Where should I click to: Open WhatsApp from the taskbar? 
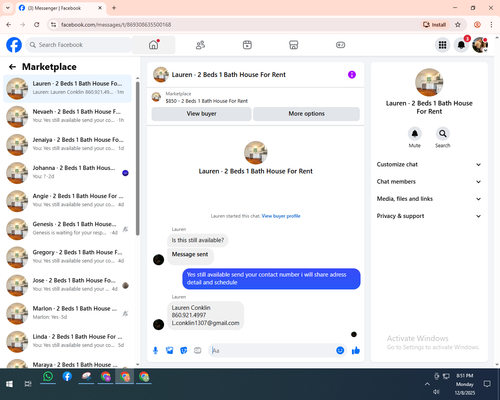tap(48, 377)
